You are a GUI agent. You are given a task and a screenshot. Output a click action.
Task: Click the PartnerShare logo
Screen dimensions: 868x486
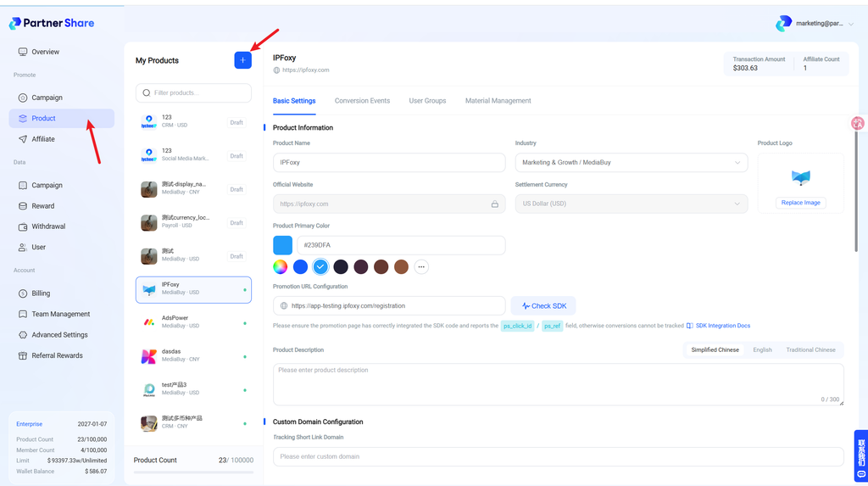pos(52,23)
